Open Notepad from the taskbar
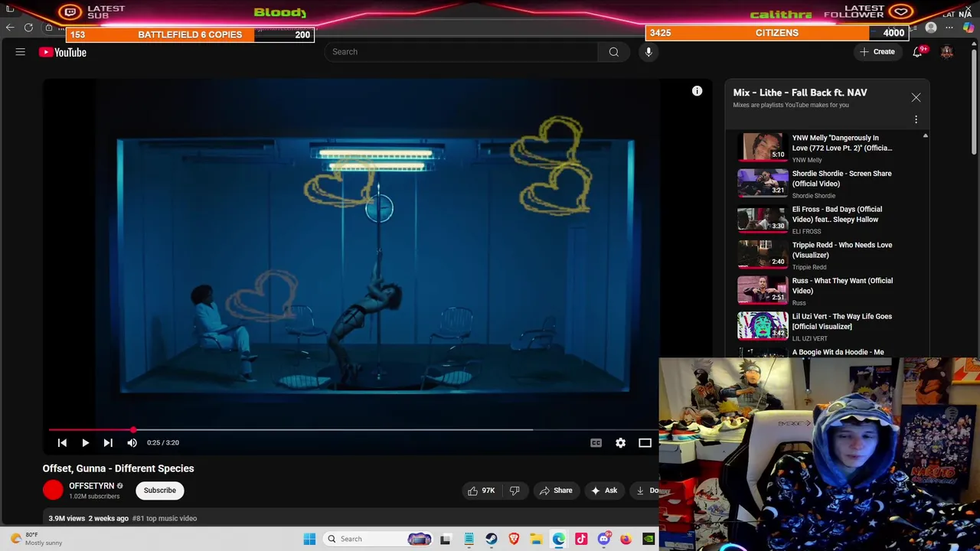The height and width of the screenshot is (551, 980). point(469,539)
